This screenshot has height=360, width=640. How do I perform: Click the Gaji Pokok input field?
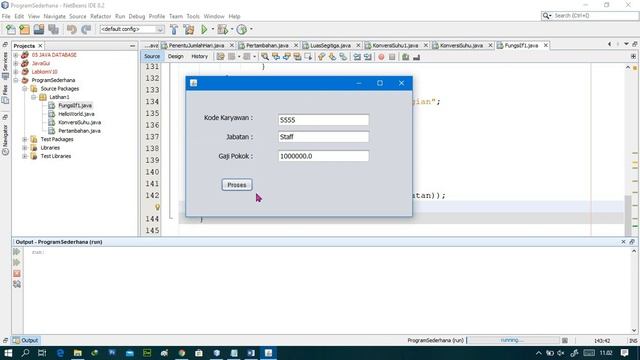pyautogui.click(x=323, y=156)
